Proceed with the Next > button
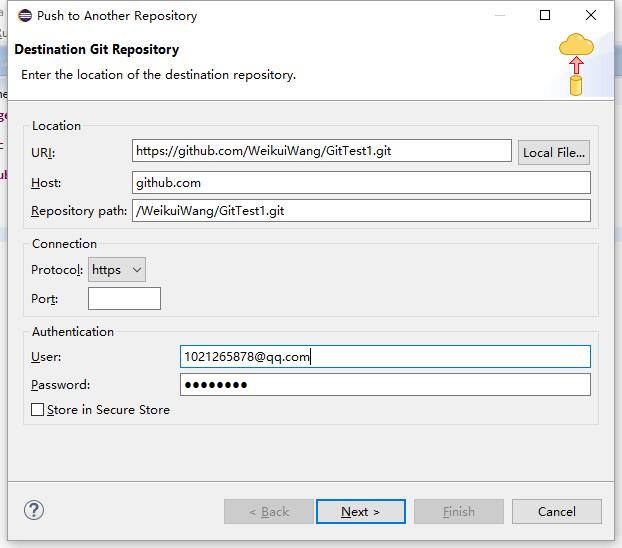This screenshot has height=548, width=622. 360,511
